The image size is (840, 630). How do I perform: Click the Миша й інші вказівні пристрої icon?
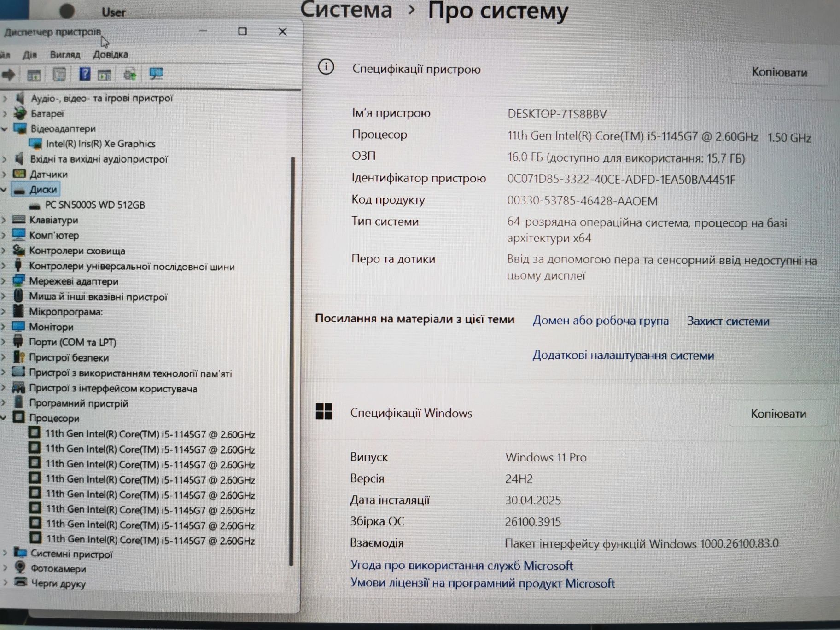pos(18,296)
